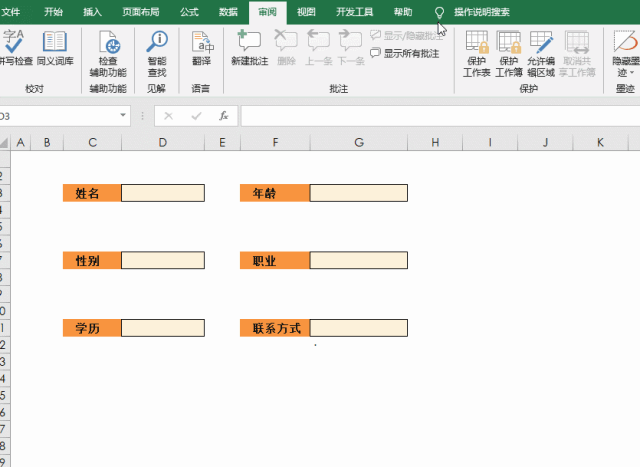
Task: Select column G header
Action: point(358,143)
